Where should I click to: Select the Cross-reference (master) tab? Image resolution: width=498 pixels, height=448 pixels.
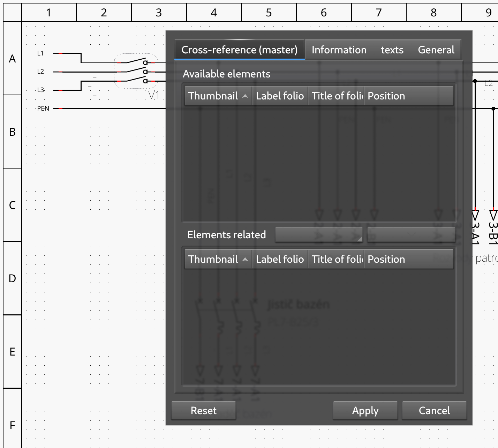[239, 50]
